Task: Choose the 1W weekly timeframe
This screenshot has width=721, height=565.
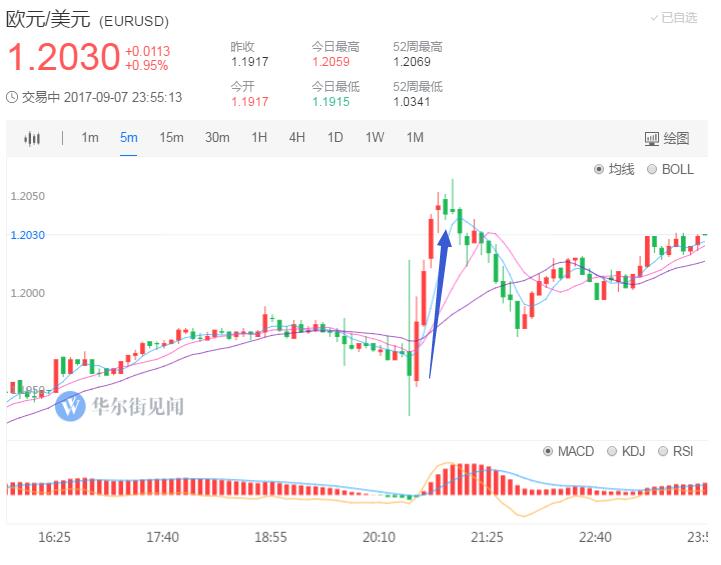Action: tap(374, 138)
